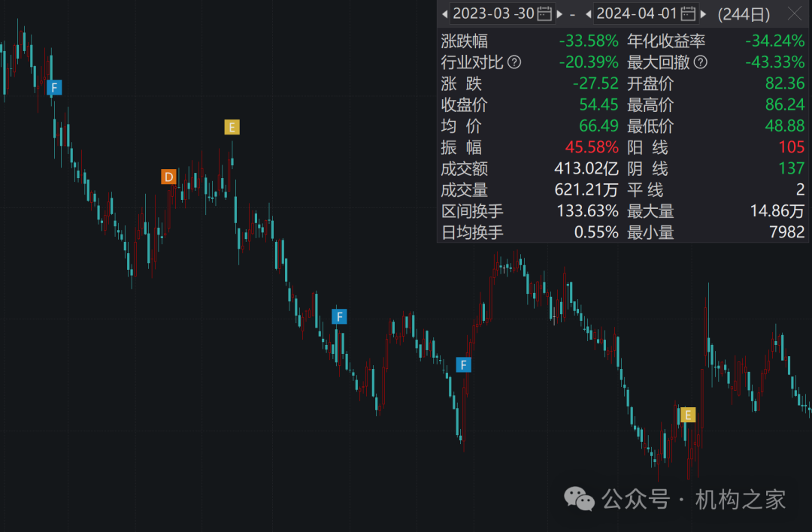Close the interval statistics panel
Viewport: 812px width, 532px height.
[795, 14]
